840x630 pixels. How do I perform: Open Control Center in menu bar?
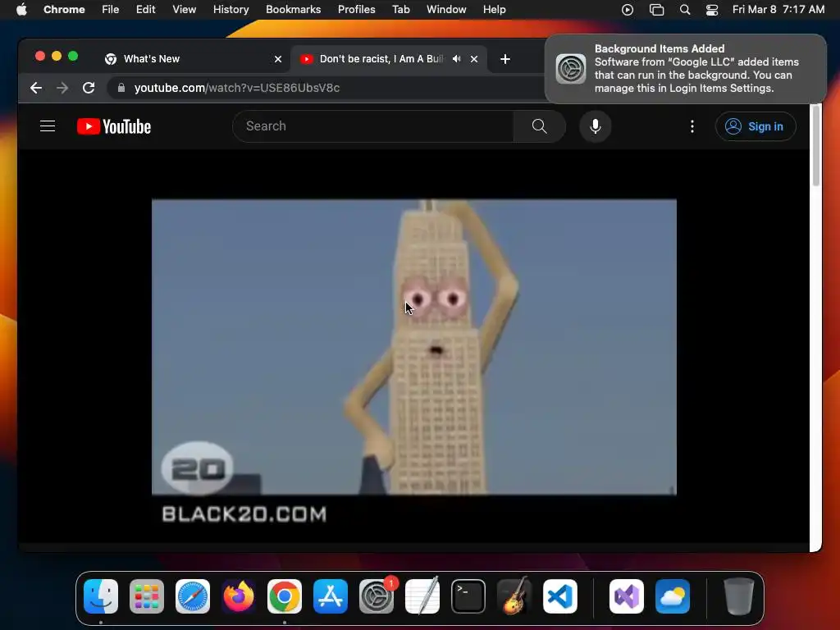pyautogui.click(x=712, y=10)
